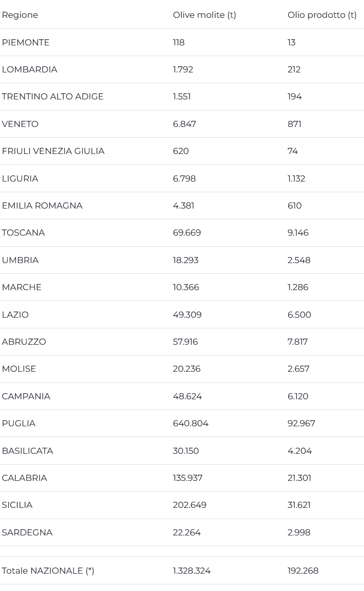Click Lazio's olio prodotto value 6.500
This screenshot has height=591, width=364.
coord(299,315)
